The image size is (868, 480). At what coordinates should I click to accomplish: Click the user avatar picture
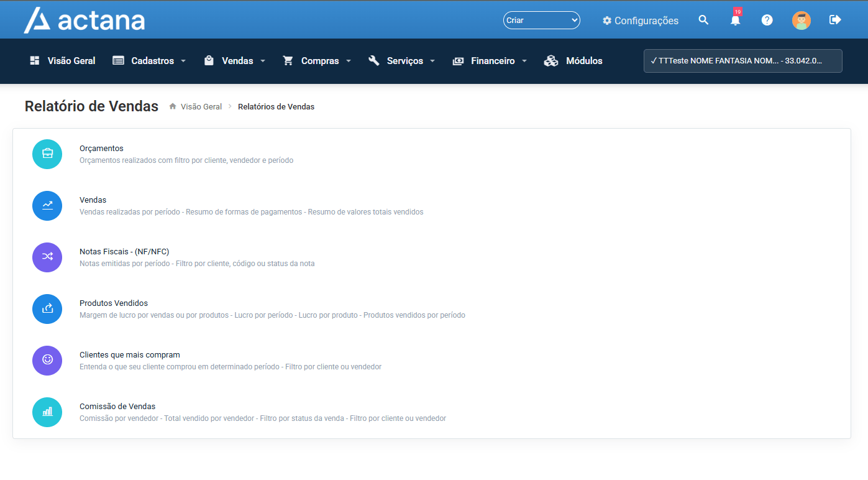[x=802, y=20]
